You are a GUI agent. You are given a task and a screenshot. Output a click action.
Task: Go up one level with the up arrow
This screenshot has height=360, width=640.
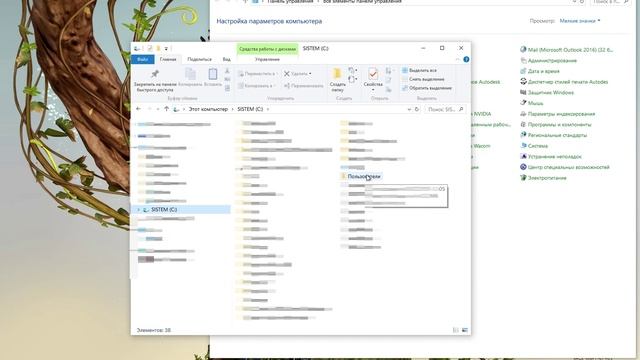point(167,109)
